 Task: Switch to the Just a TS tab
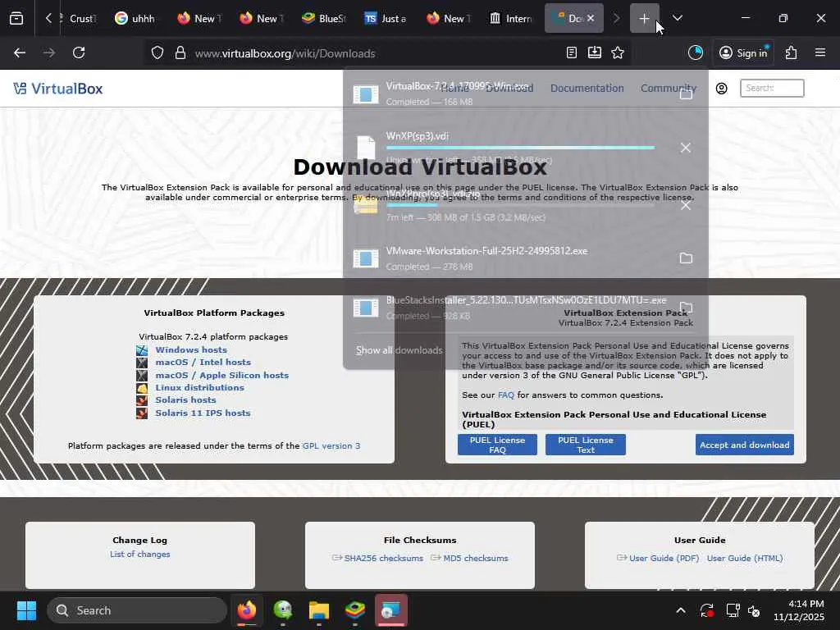[386, 19]
